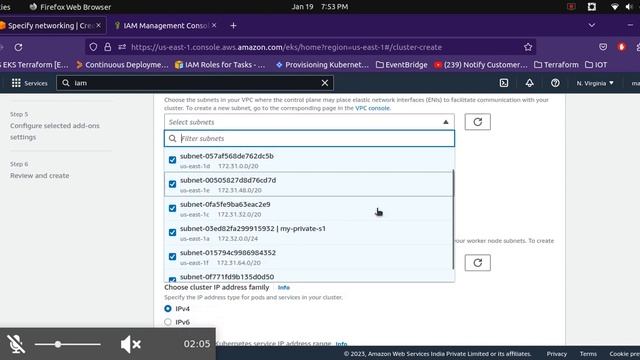640x360 pixels.
Task: Switch to IAM Management Console tab
Action: [x=165, y=26]
